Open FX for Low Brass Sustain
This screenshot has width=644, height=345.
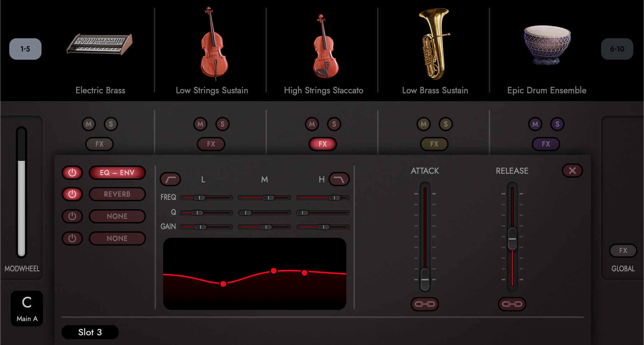click(x=434, y=144)
